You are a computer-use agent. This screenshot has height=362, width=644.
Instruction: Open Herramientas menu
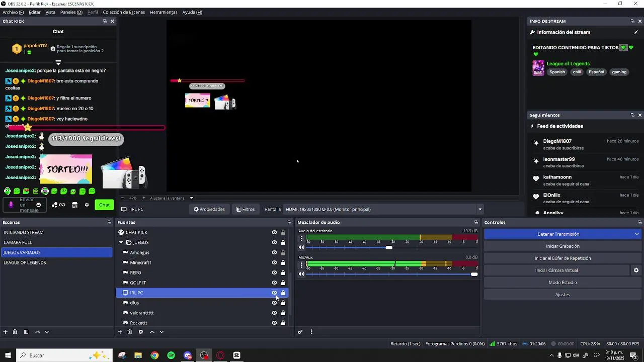click(x=164, y=12)
